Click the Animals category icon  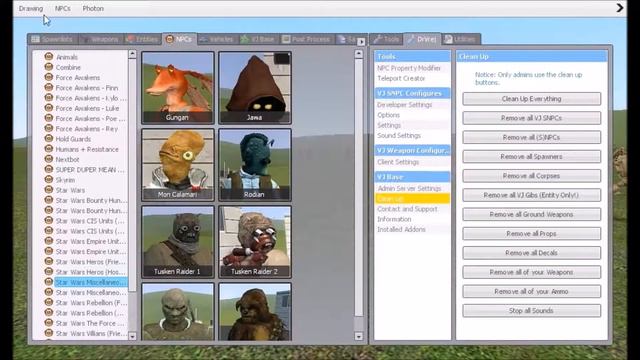[49, 57]
